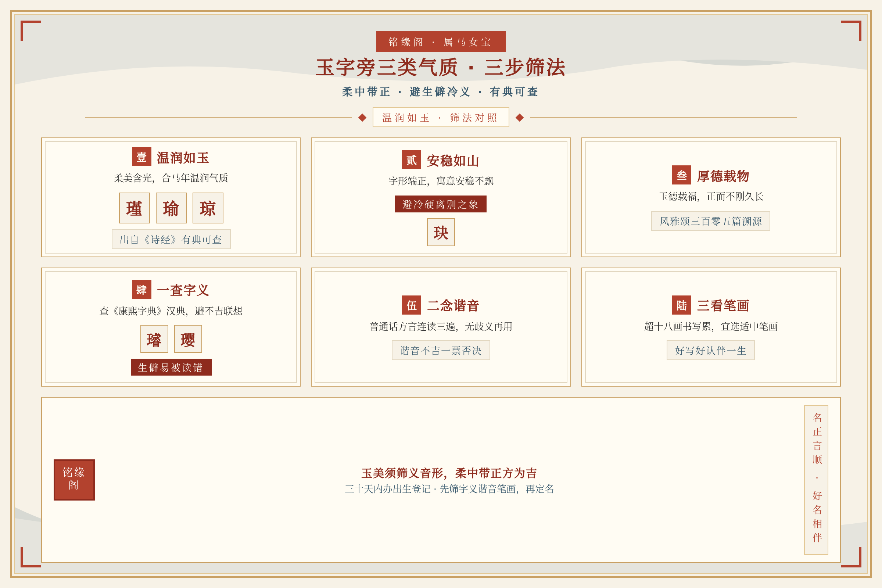Click the vertical 名正言顺 · 好名相伴 banner
The height and width of the screenshot is (588, 882).
coord(816,480)
